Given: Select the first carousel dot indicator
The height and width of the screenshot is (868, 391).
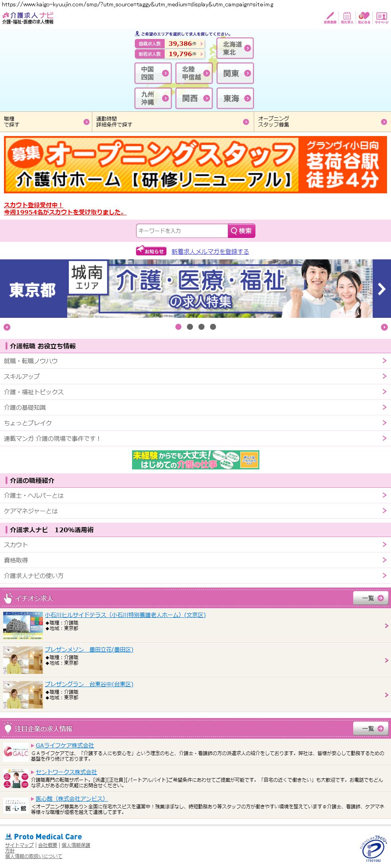Looking at the screenshot, I should click(178, 327).
